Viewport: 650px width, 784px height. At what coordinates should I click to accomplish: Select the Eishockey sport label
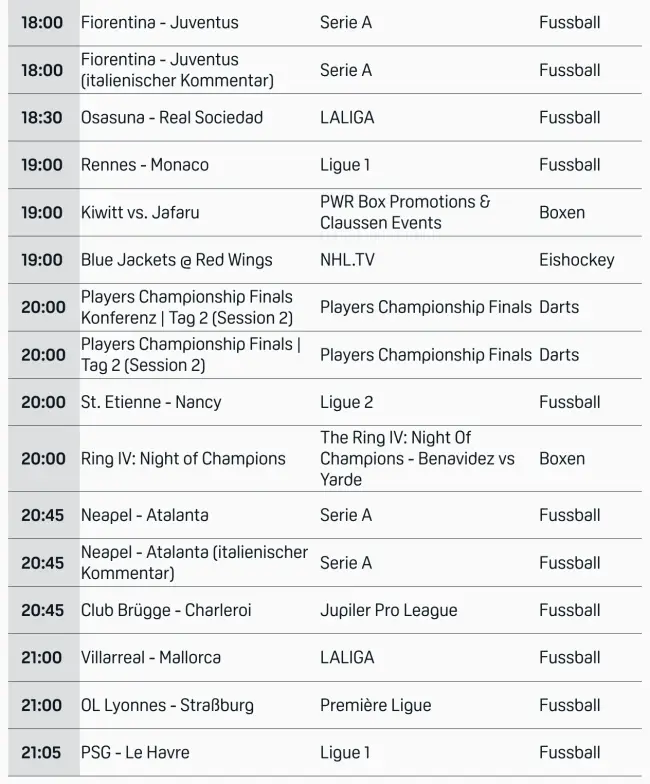click(576, 260)
